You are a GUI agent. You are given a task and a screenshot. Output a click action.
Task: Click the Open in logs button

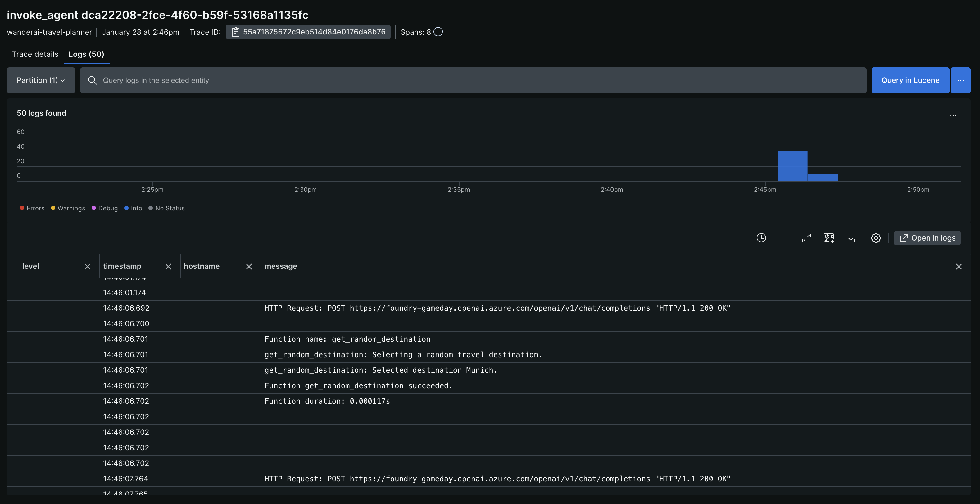[927, 238]
